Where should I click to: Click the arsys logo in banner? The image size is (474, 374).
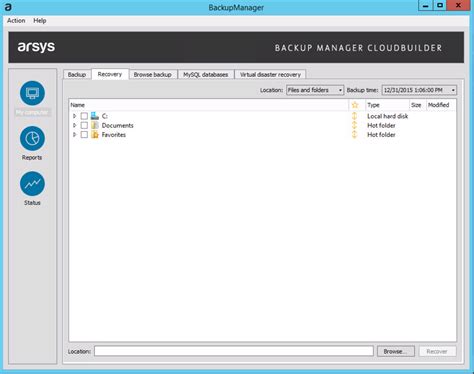[x=36, y=47]
